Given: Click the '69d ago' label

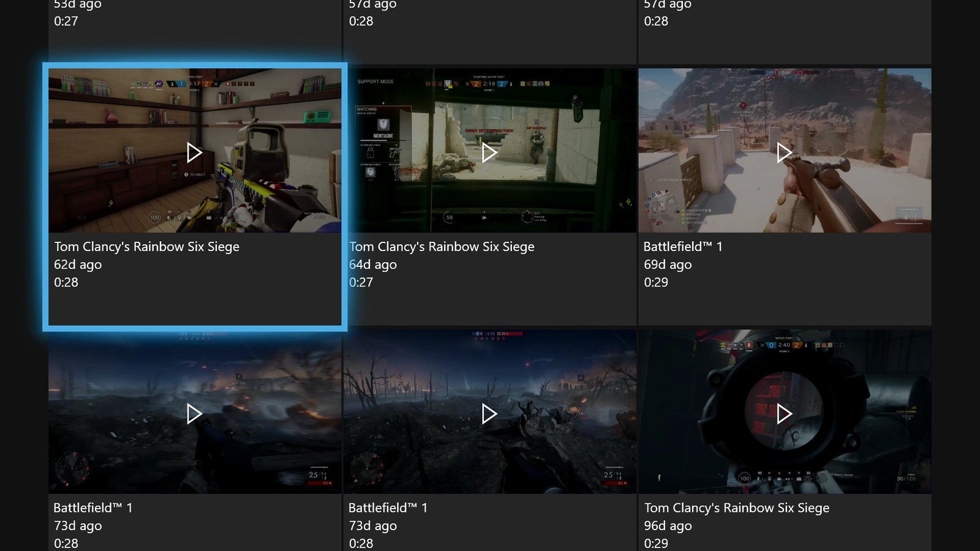Looking at the screenshot, I should 668,264.
